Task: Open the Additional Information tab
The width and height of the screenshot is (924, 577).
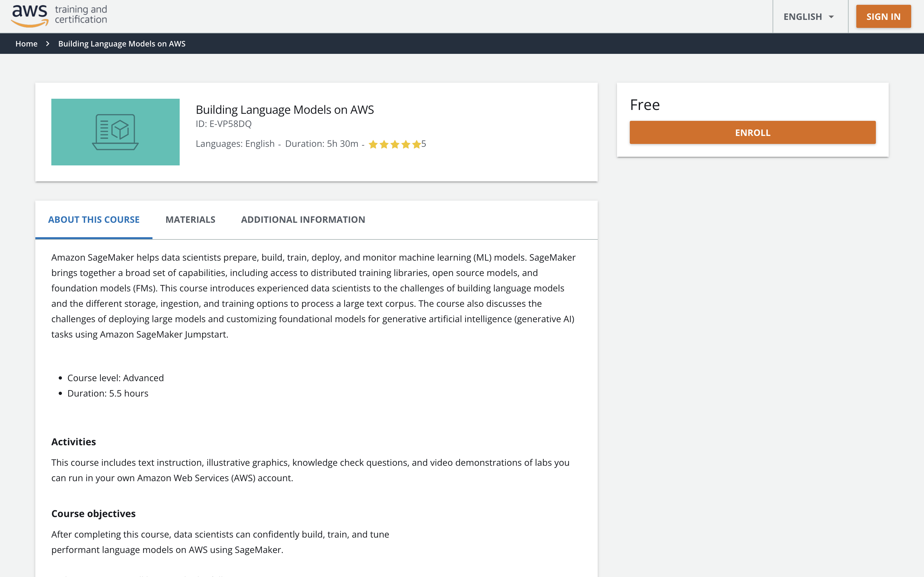Action: coord(303,220)
